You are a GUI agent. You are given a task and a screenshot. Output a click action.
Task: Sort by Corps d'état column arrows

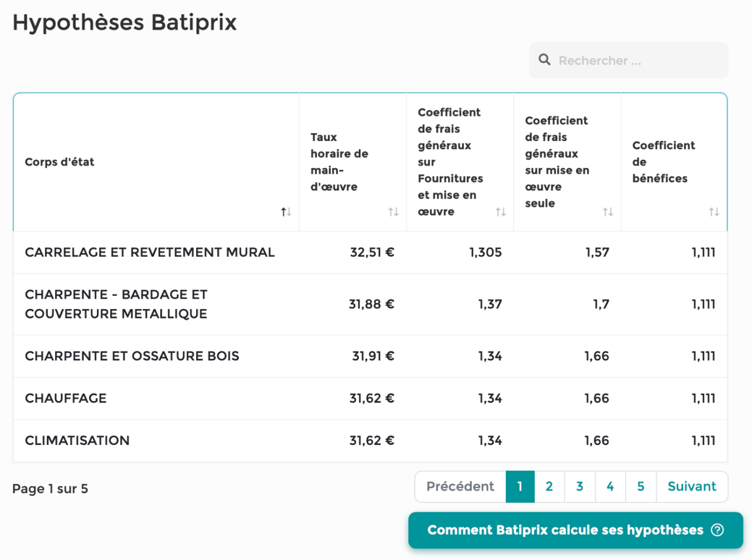[x=286, y=212]
